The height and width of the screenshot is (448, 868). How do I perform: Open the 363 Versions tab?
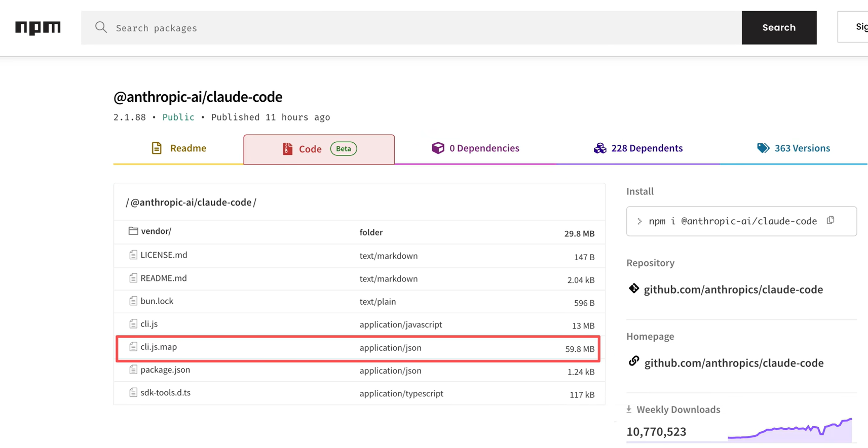(x=794, y=148)
